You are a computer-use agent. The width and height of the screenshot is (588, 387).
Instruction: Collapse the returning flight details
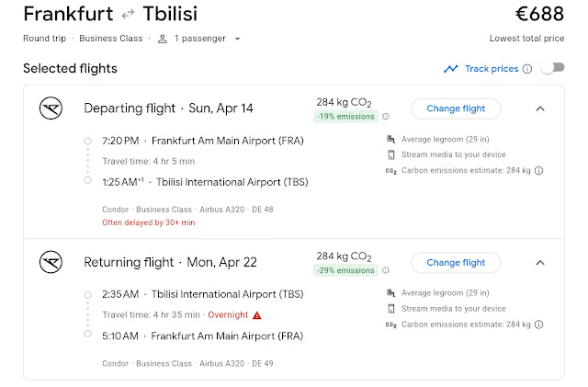(x=540, y=262)
